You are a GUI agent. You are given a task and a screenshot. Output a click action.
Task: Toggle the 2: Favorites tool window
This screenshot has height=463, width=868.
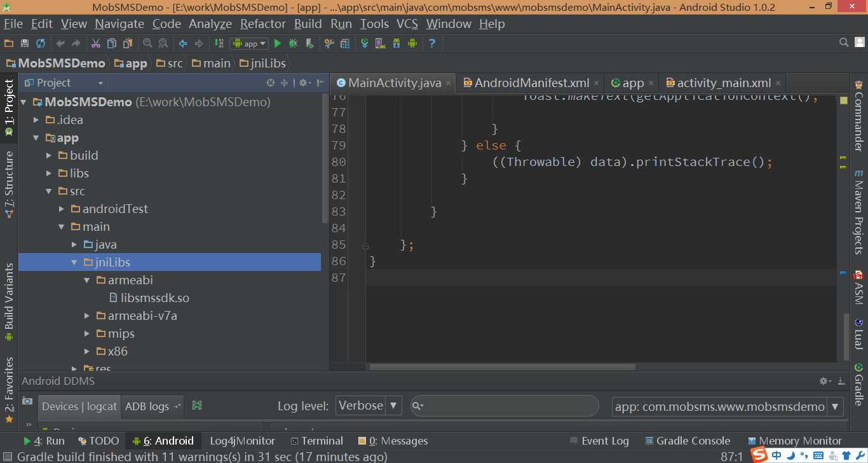[x=9, y=390]
